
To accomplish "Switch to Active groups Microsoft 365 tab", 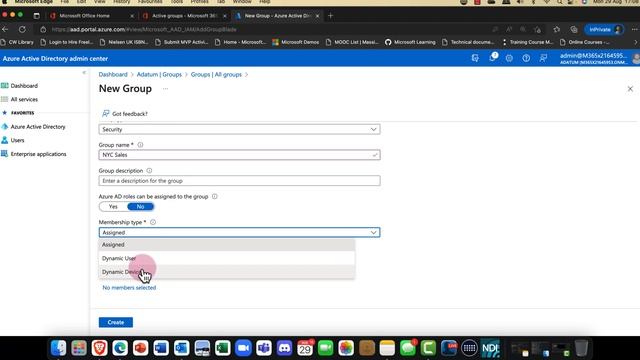I will coord(184,16).
